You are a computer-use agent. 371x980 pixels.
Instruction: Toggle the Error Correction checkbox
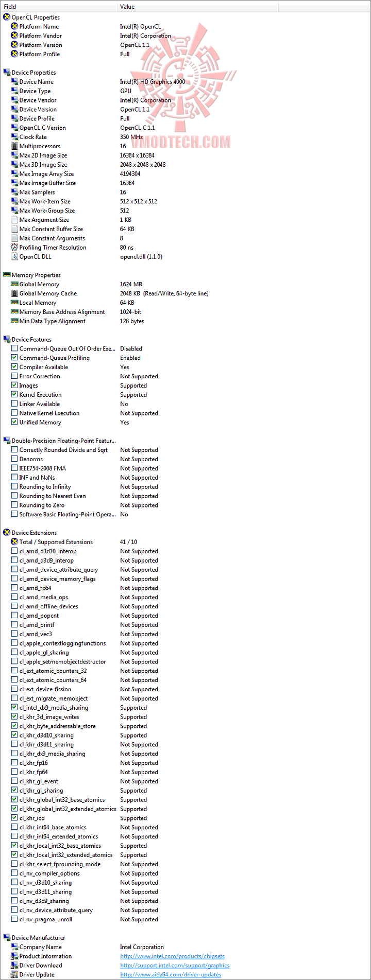14,376
